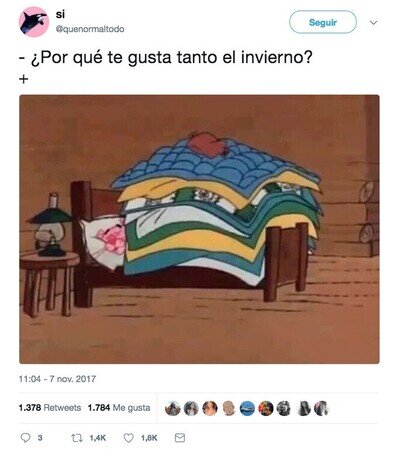
Task: Follow the account with Seguir button
Action: (x=323, y=22)
